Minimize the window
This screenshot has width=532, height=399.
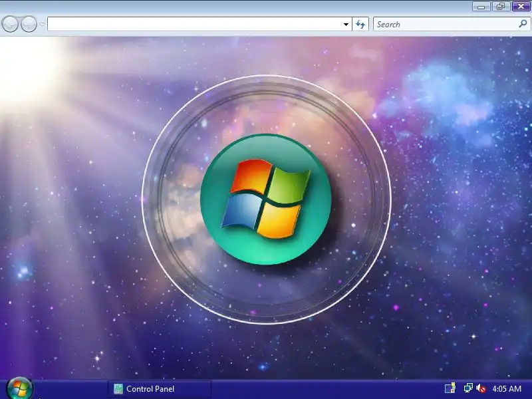pyautogui.click(x=481, y=7)
